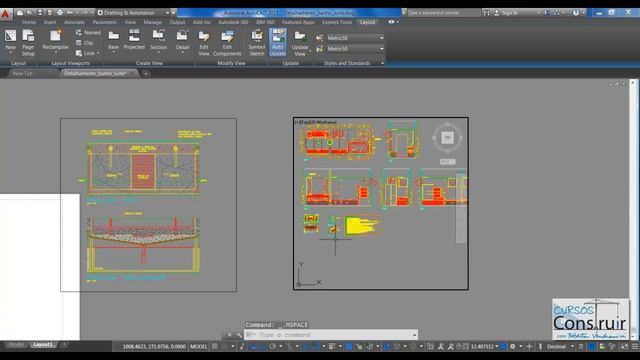Toggle clean screen icon in status bar
The image size is (640, 360).
(624, 347)
